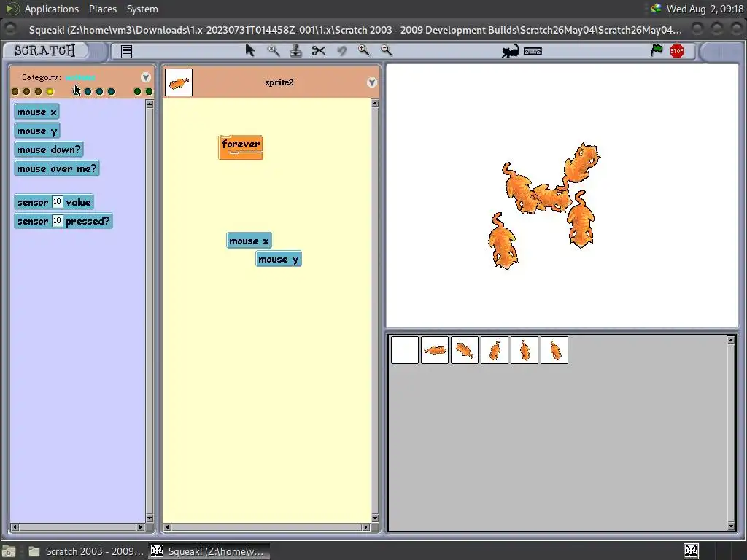
Task: Click the bottom-left cat on stage
Action: click(503, 243)
